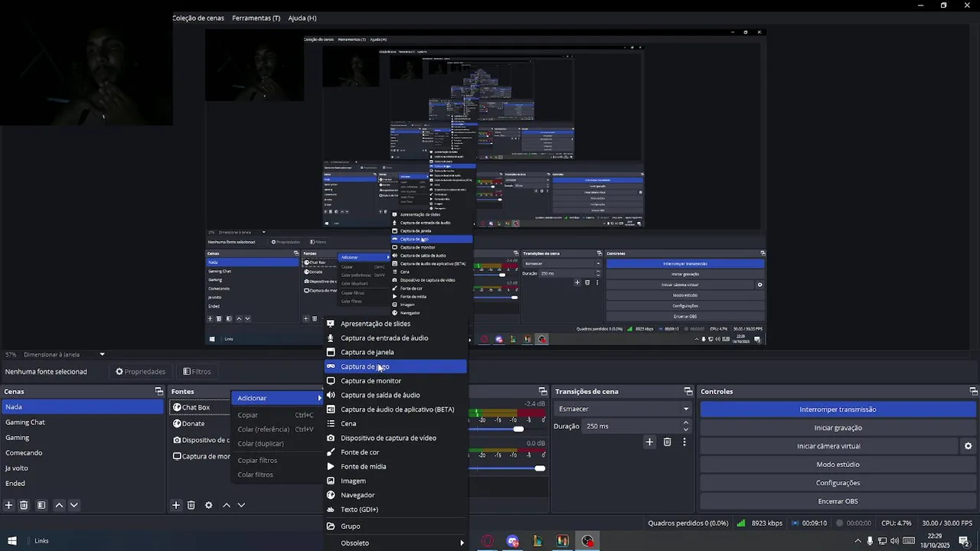Move source down with Fontes down arrow

pyautogui.click(x=241, y=505)
